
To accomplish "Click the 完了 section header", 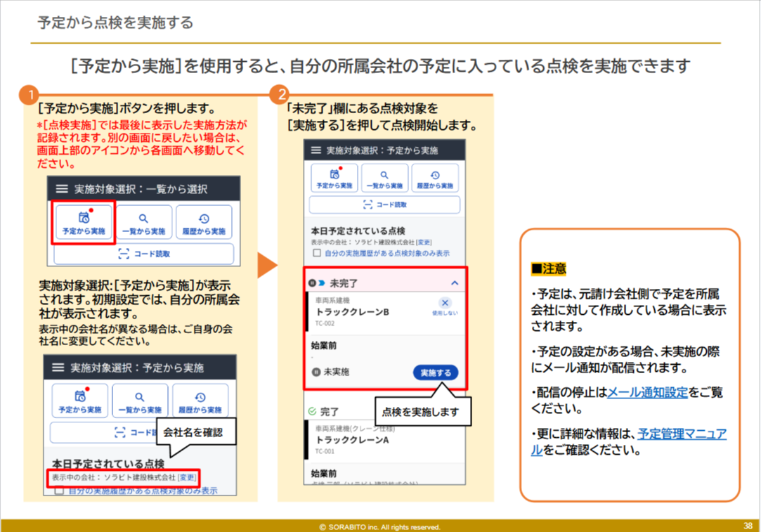I will click(330, 411).
